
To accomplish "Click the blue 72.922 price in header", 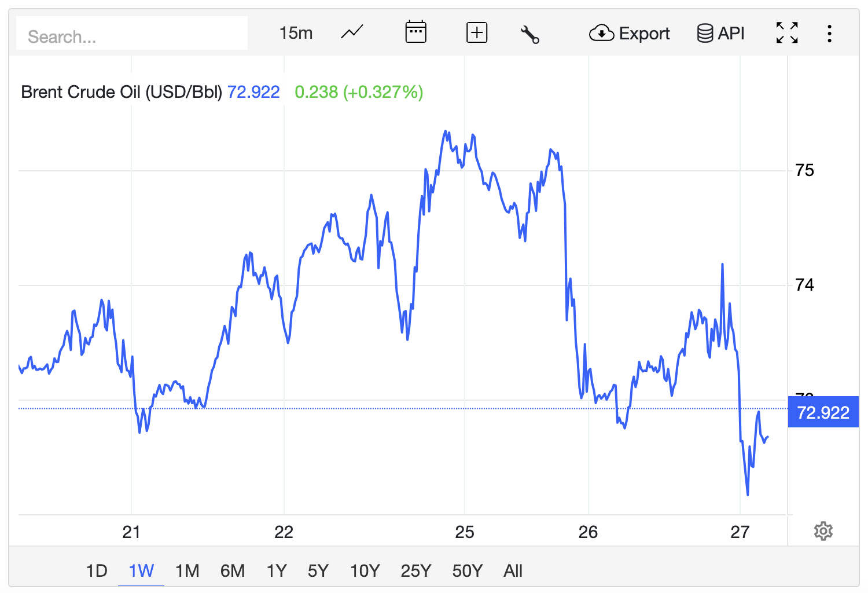I will click(x=253, y=92).
